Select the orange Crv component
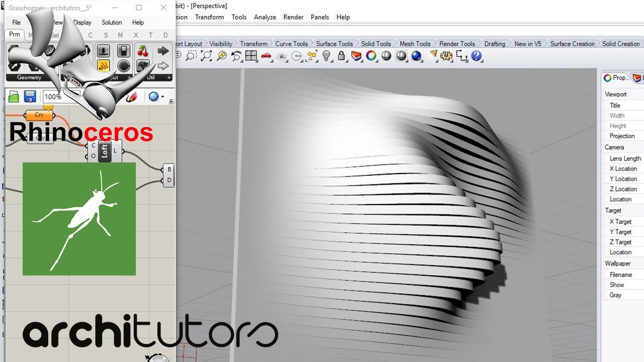 click(39, 115)
